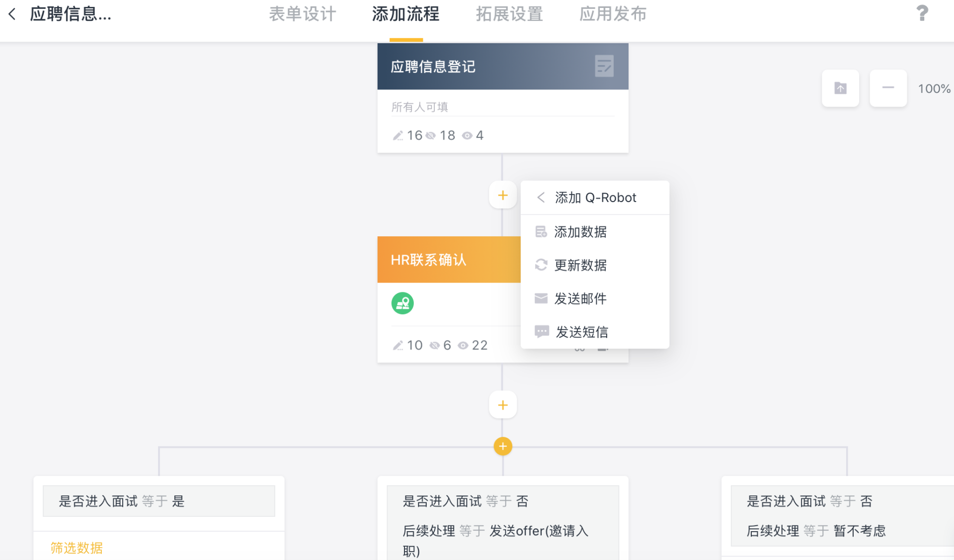The image size is (954, 560).
Task: Click the back arrow next to 应聘信息
Action: (x=12, y=14)
